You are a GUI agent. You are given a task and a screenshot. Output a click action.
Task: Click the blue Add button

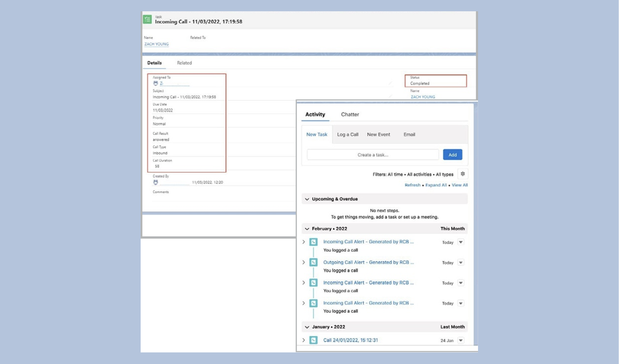[452, 155]
